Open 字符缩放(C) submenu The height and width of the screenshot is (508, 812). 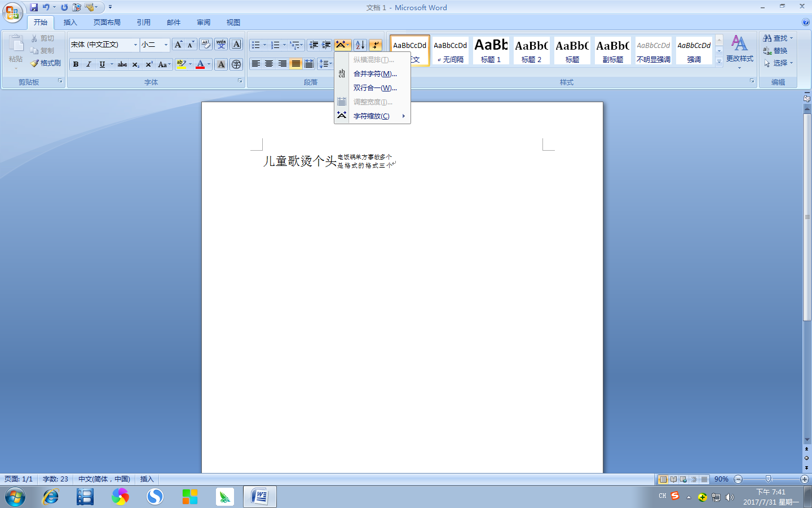tap(372, 116)
